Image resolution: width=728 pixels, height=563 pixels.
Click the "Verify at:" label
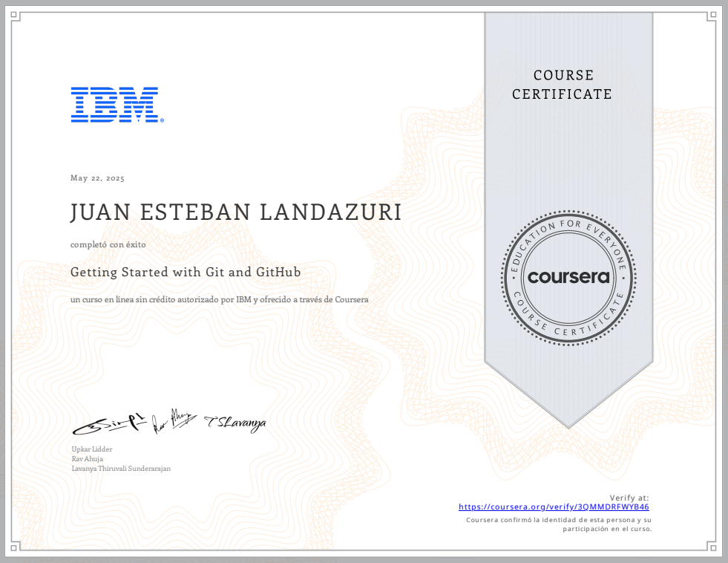629,498
